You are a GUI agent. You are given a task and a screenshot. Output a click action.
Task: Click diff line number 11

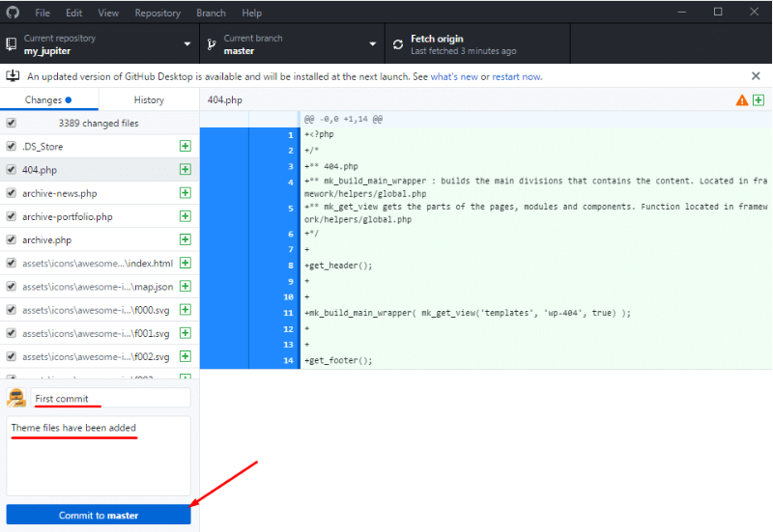click(x=288, y=313)
